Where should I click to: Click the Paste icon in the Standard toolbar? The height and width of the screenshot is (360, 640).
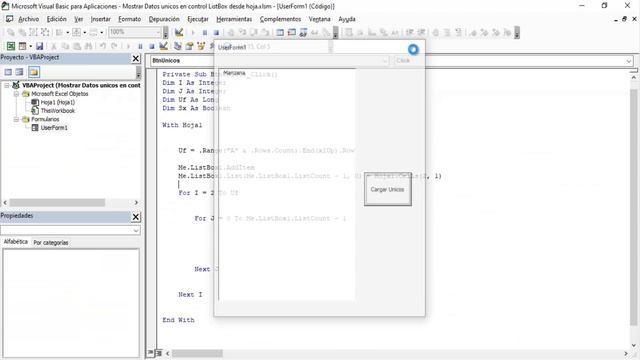[77, 46]
